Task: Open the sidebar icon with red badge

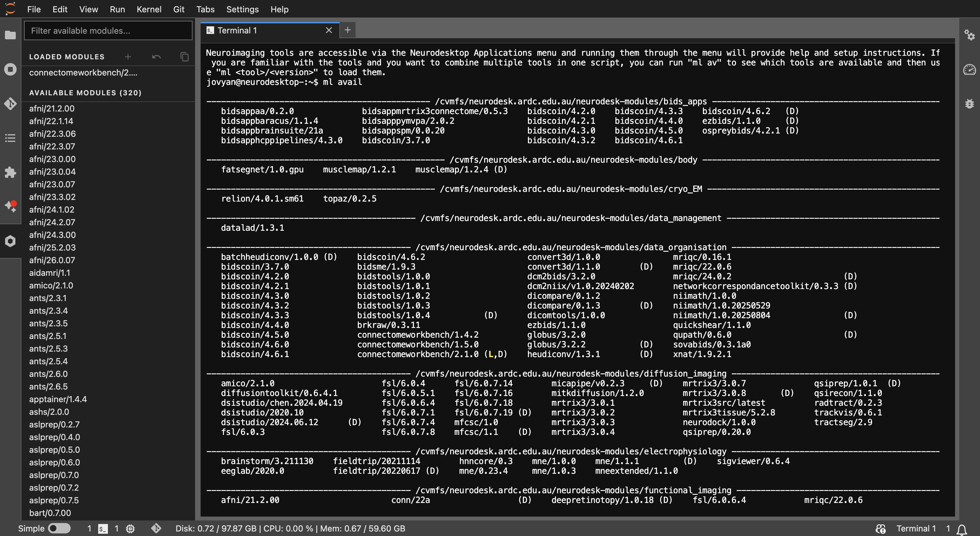Action: [x=10, y=206]
